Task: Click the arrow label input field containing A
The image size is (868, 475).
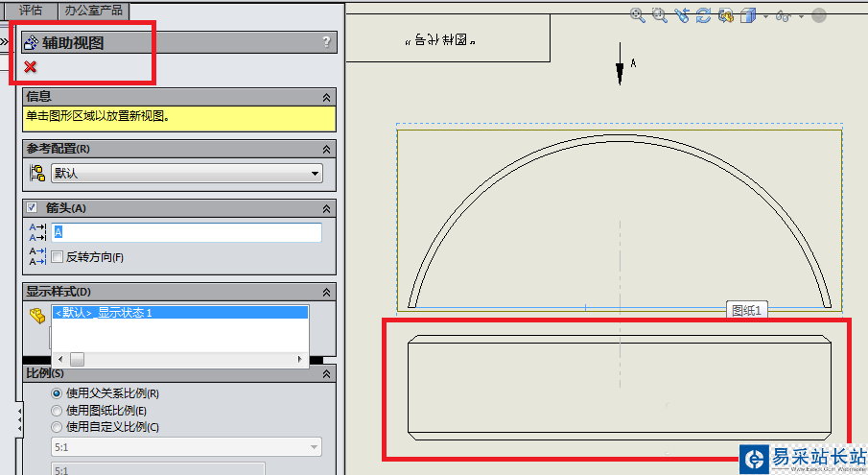Action: point(187,232)
